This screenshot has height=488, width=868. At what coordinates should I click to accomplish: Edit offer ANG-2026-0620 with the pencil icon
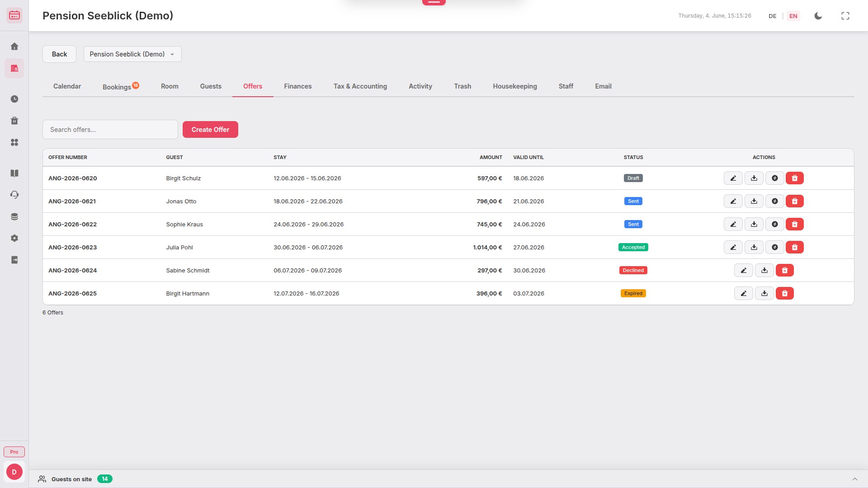pos(733,178)
